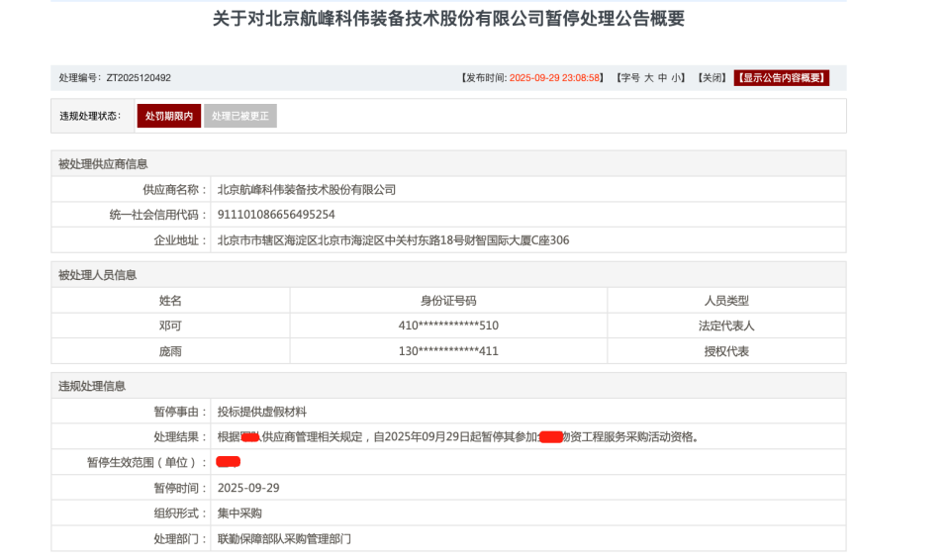Click the processing number ZT2025120492
Image resolution: width=950 pixels, height=560 pixels.
click(139, 78)
